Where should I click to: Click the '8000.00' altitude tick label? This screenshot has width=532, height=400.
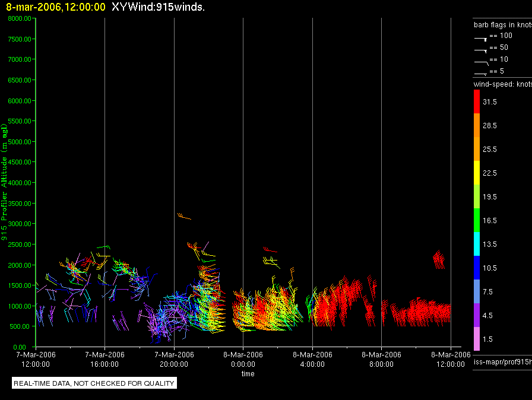tap(20, 18)
